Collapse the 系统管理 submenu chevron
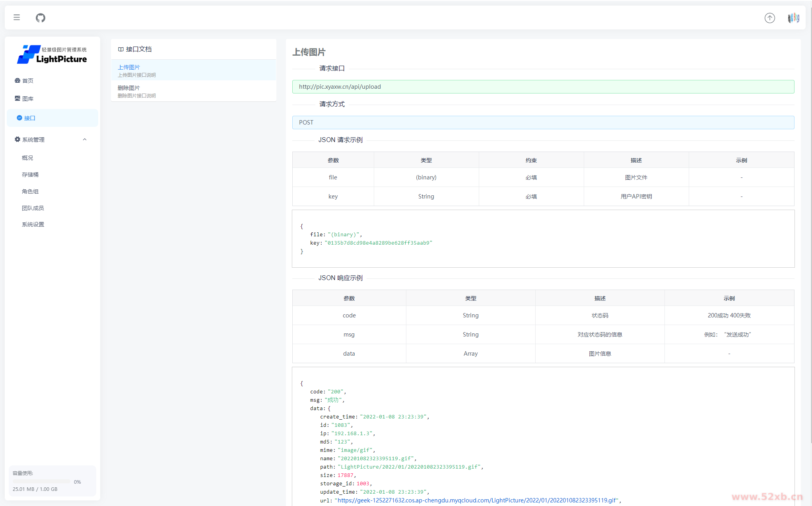 (85, 139)
